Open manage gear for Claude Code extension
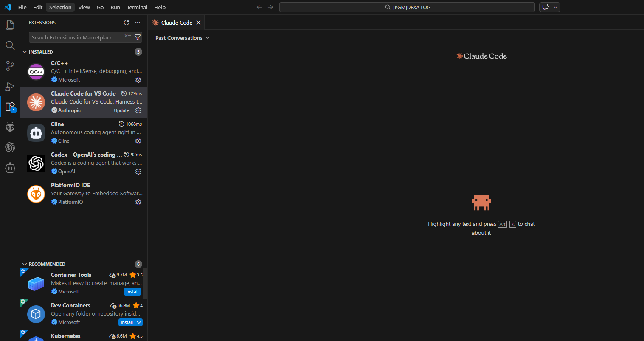The image size is (644, 341). click(138, 110)
